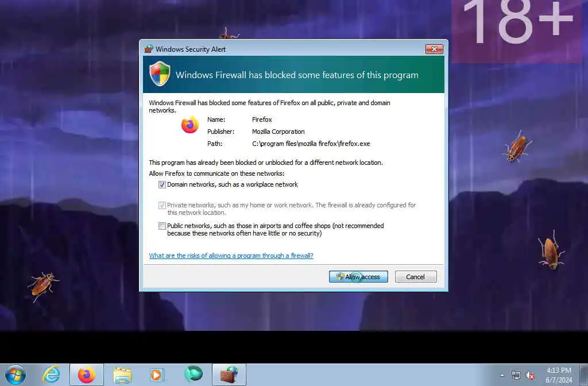This screenshot has width=588, height=386.
Task: Launch Internet Explorer from taskbar
Action: (x=51, y=375)
